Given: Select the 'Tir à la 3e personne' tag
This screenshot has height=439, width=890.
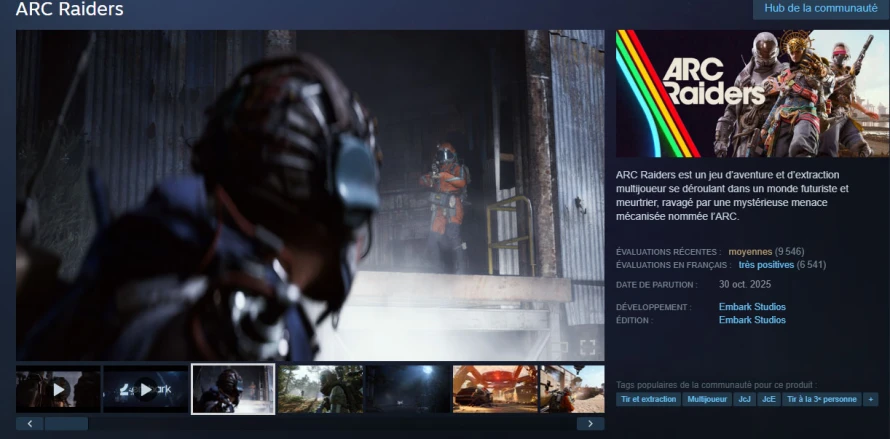Looking at the screenshot, I should 822,399.
